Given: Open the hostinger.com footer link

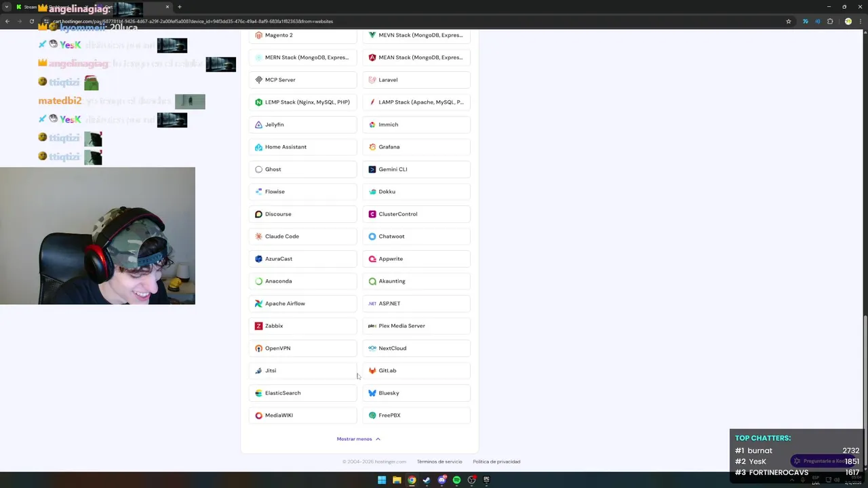Looking at the screenshot, I should (389, 462).
